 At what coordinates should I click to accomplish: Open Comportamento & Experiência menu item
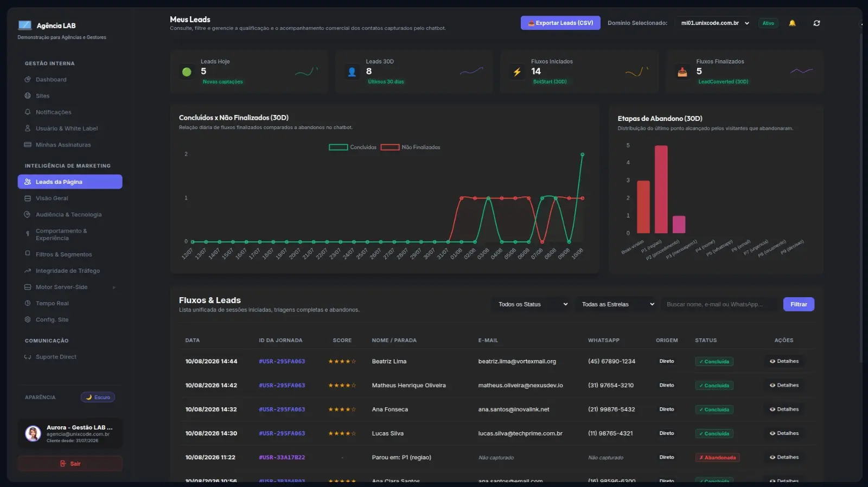coord(70,234)
